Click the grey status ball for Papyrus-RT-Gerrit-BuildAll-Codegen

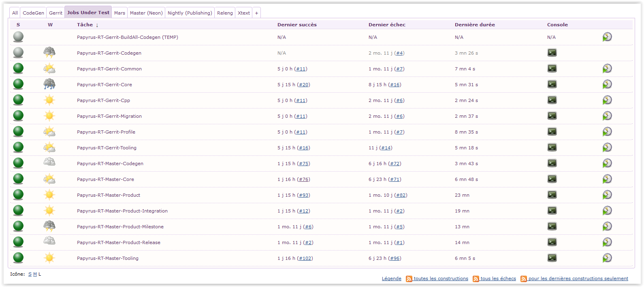[x=18, y=36]
